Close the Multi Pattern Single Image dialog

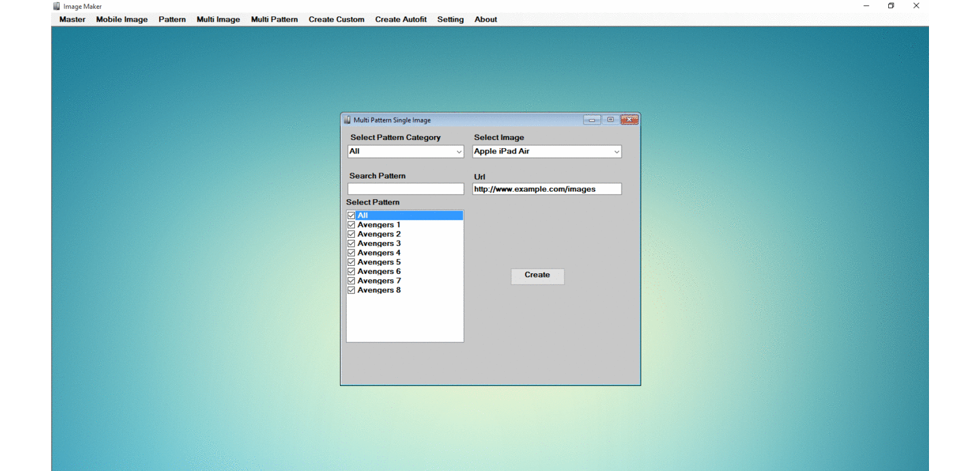[x=630, y=120]
